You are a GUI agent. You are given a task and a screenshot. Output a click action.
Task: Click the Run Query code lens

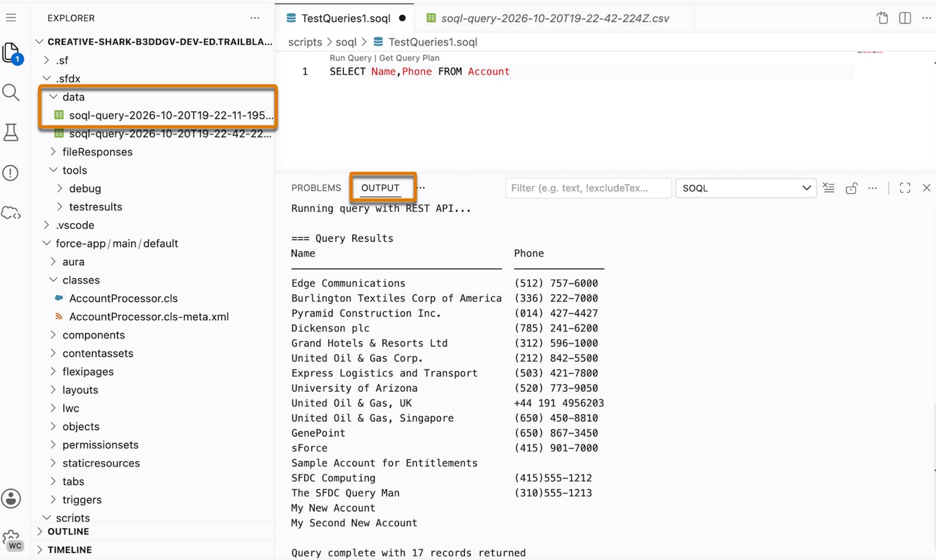click(351, 58)
